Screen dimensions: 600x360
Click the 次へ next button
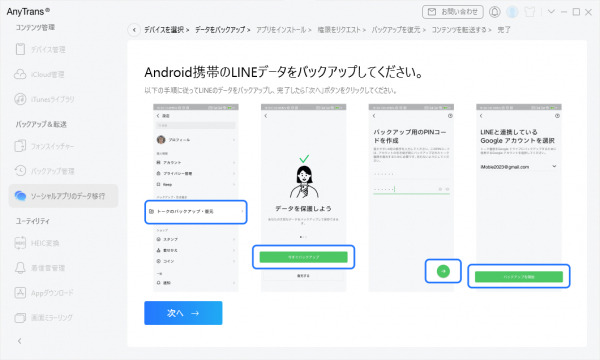click(183, 313)
